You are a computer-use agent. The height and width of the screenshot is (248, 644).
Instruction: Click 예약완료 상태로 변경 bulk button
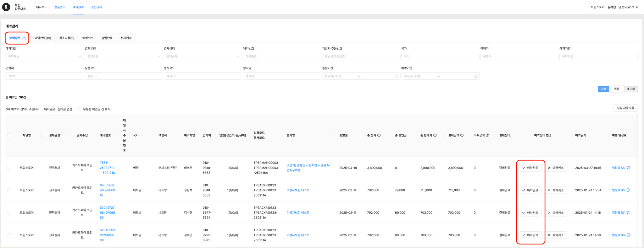[x=58, y=109]
